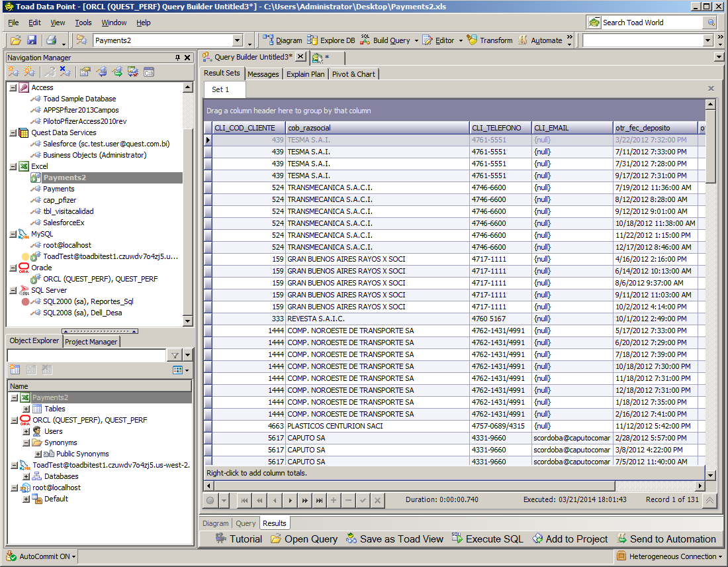The image size is (728, 567).
Task: Collapse the SQL Server group
Action: pos(13,291)
